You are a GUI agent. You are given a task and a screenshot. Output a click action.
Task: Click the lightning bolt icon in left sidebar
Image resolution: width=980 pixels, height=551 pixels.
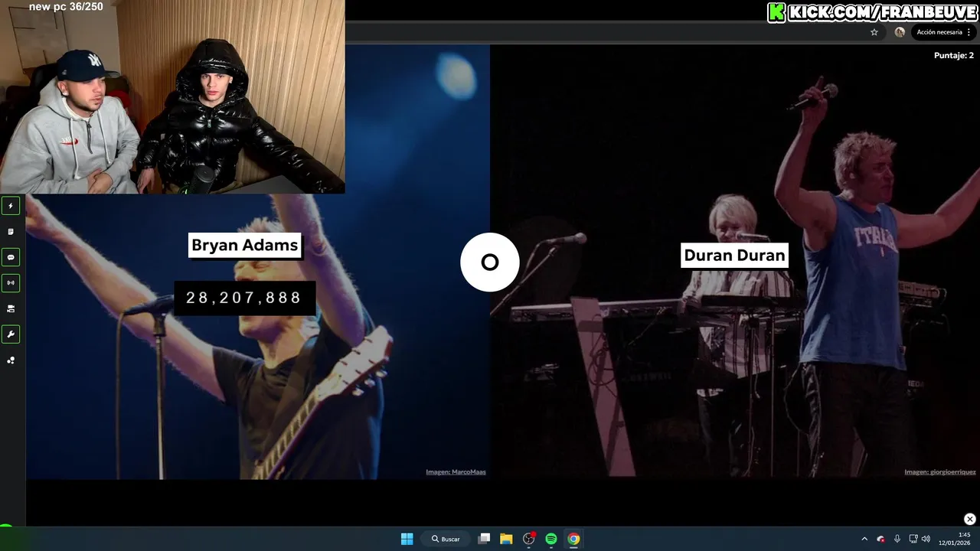tap(11, 206)
